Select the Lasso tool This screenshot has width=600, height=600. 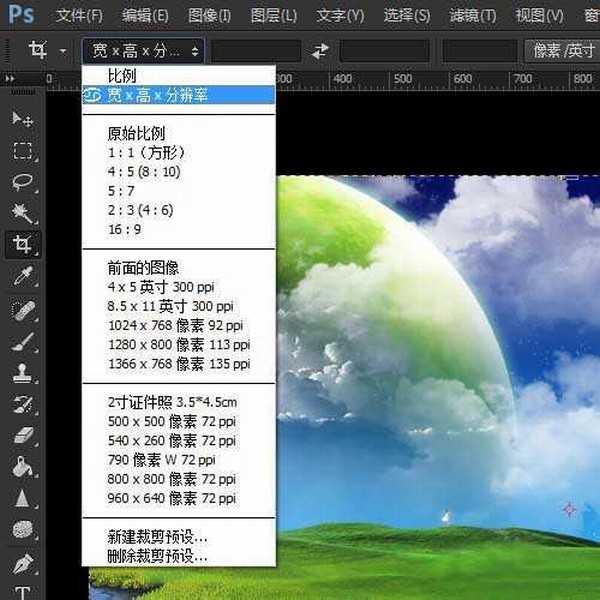[22, 182]
